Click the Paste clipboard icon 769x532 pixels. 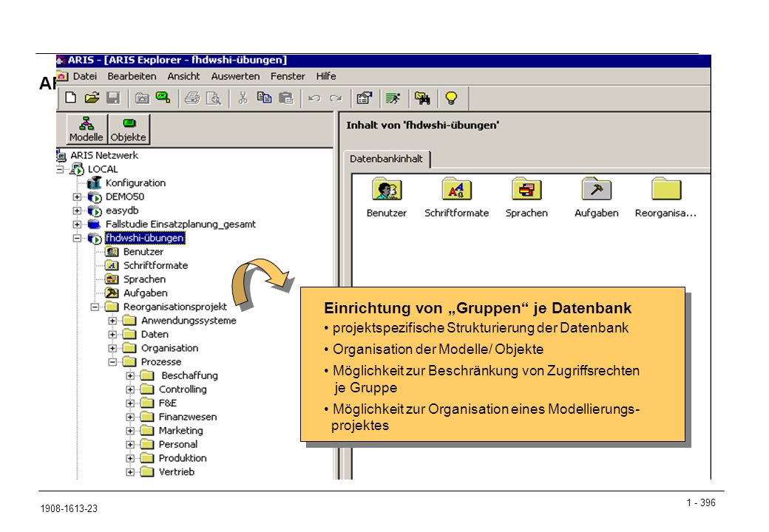[286, 98]
